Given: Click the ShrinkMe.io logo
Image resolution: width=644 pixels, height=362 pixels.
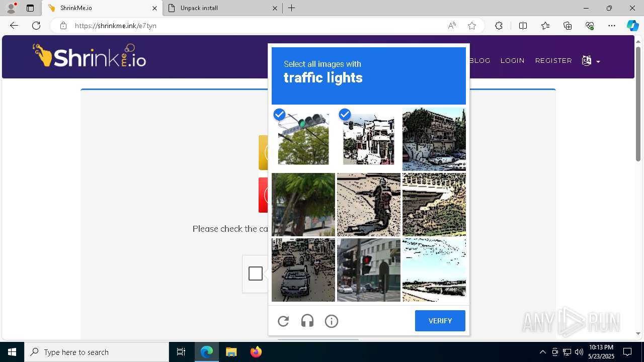Looking at the screenshot, I should pyautogui.click(x=90, y=56).
